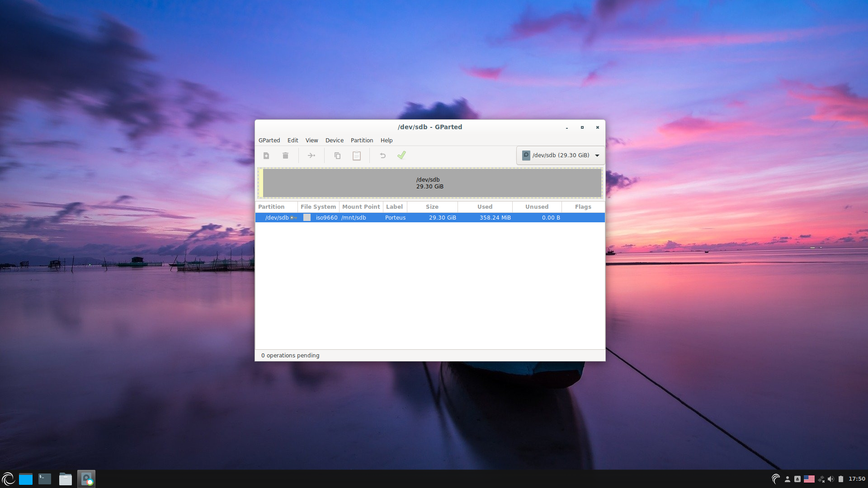
Task: Open the /dev/sdb (29.30 GiB) device selector
Action: tap(560, 155)
